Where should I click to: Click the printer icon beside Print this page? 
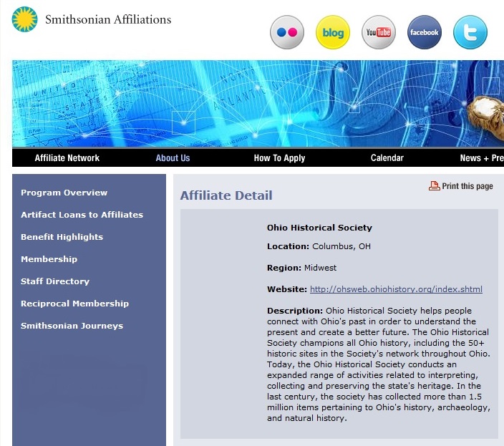click(435, 185)
